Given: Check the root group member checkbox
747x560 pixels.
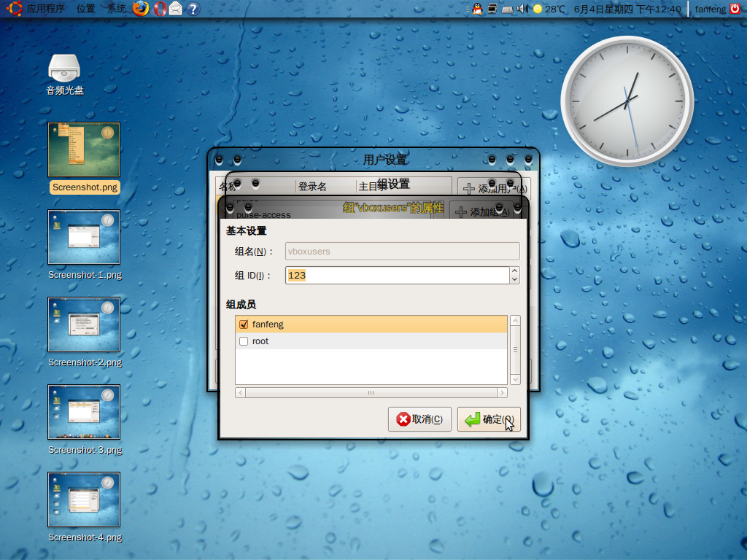Looking at the screenshot, I should (x=244, y=341).
